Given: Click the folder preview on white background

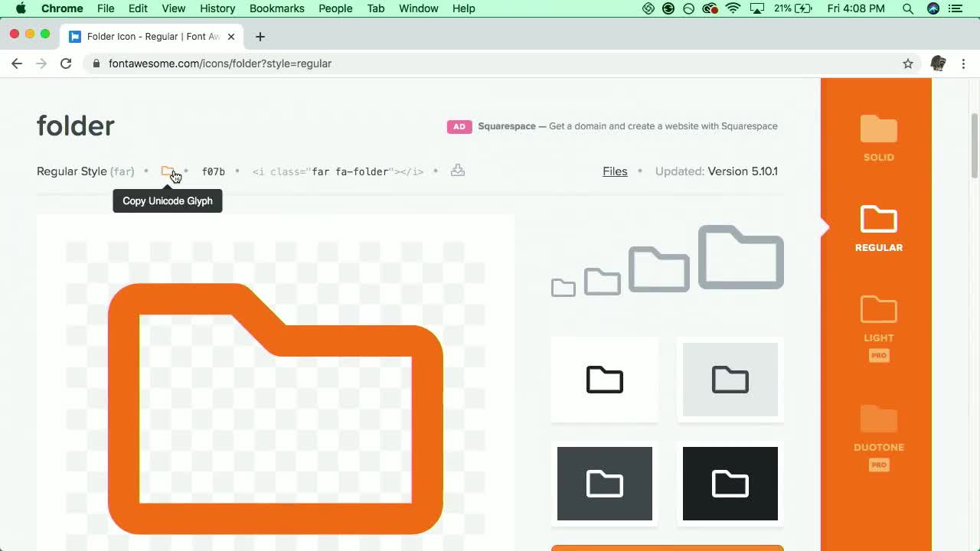Looking at the screenshot, I should [604, 380].
